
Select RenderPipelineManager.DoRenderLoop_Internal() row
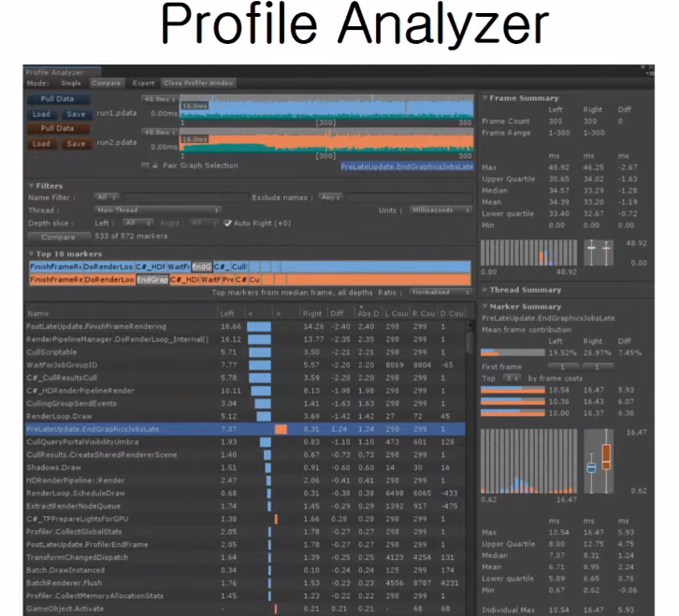pos(245,339)
